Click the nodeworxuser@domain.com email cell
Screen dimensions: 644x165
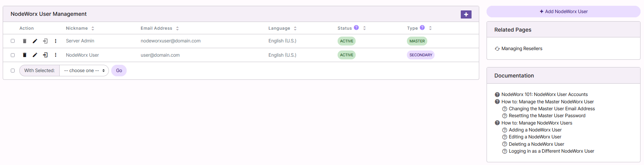[x=171, y=41]
